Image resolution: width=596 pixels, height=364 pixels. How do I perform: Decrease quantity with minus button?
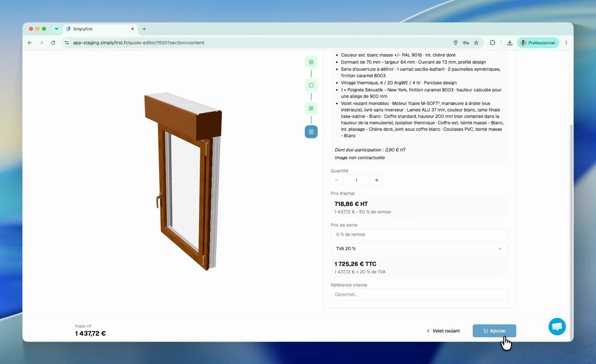click(337, 180)
